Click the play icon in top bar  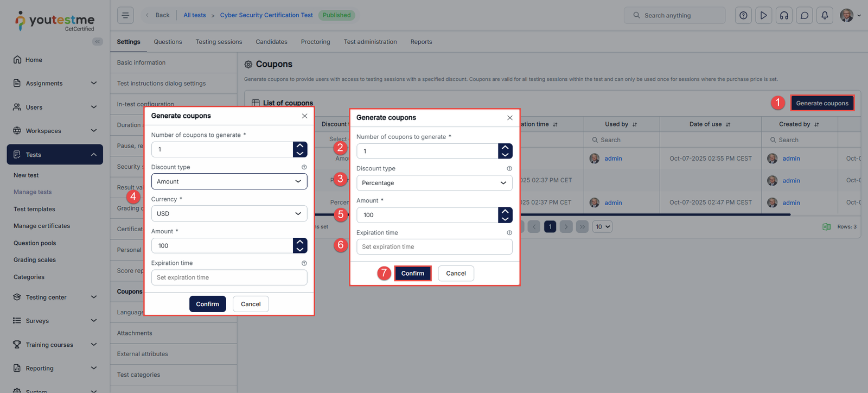click(x=763, y=15)
